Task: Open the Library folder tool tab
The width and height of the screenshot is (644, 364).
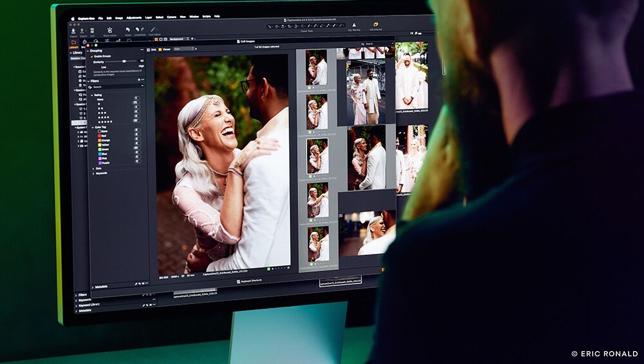Action: (x=73, y=43)
